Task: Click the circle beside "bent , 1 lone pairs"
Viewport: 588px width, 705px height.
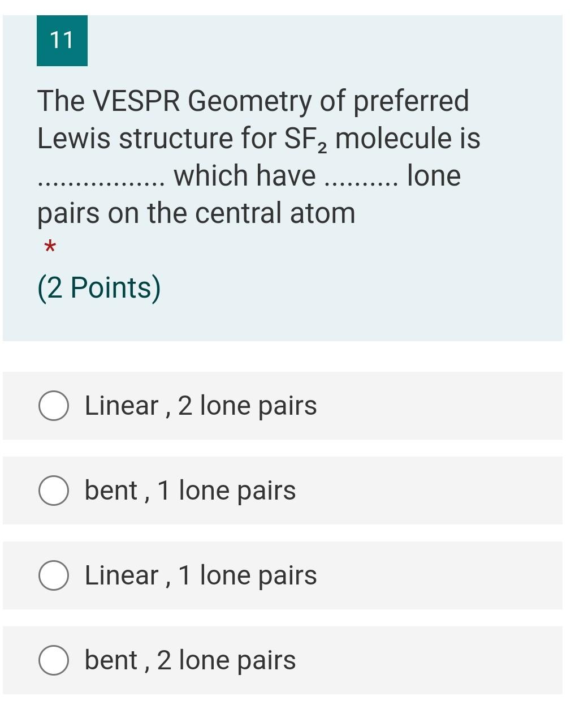Action: [54, 490]
